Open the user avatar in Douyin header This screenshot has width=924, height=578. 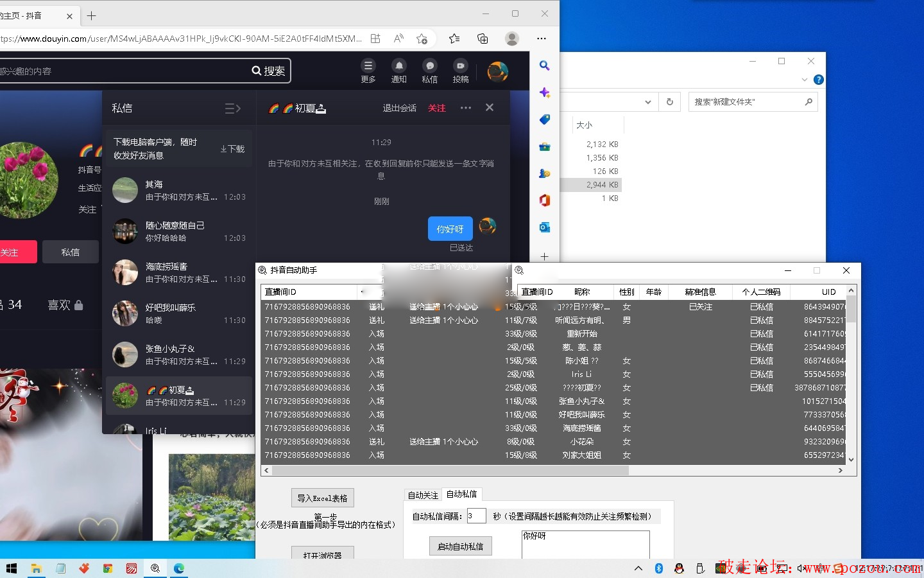click(x=497, y=71)
